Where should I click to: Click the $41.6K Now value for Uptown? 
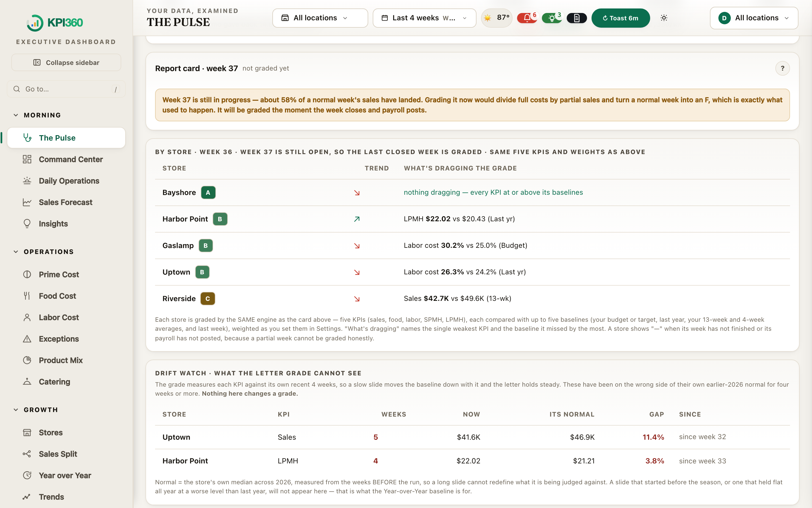click(468, 437)
